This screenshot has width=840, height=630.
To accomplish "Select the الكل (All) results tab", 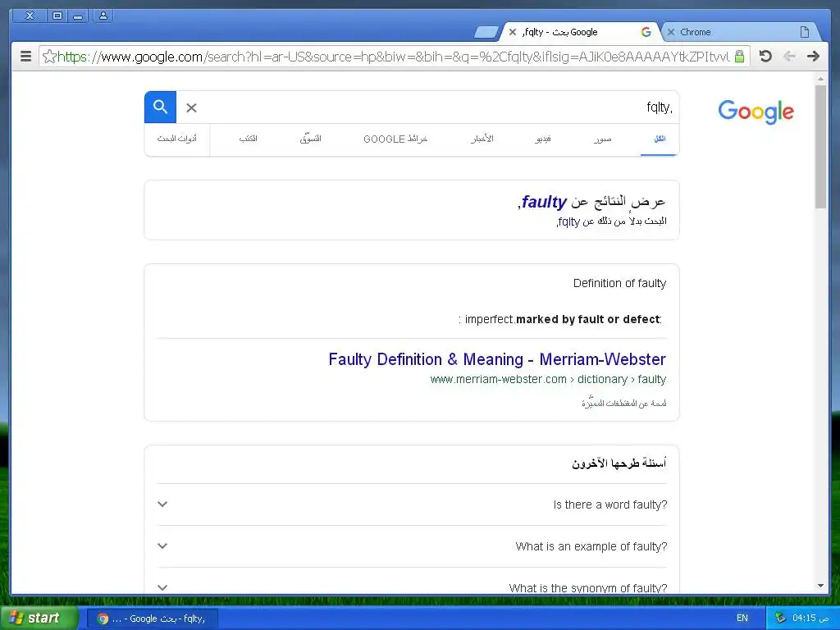I will [660, 139].
